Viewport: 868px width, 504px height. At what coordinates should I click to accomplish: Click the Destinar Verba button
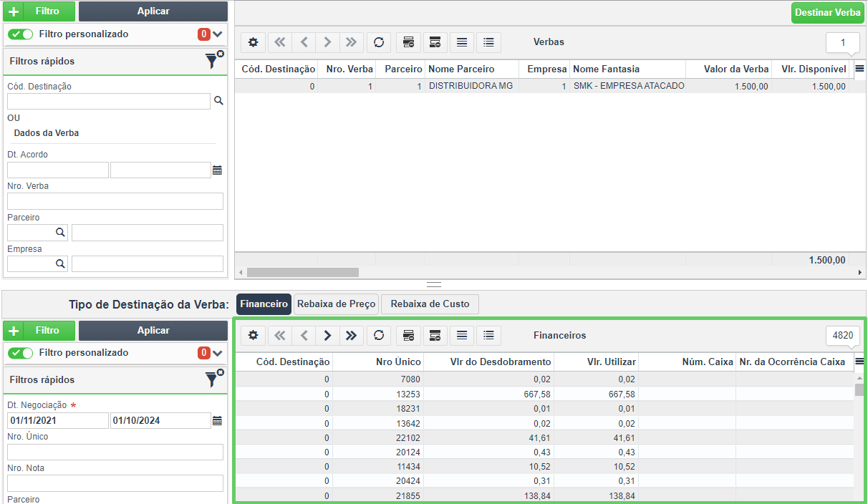pyautogui.click(x=828, y=13)
